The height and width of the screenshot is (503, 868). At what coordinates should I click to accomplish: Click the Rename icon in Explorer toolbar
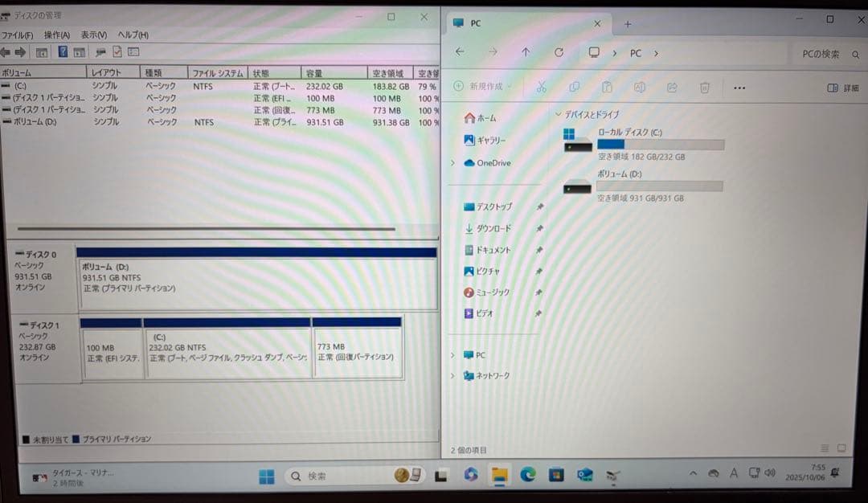[x=638, y=87]
